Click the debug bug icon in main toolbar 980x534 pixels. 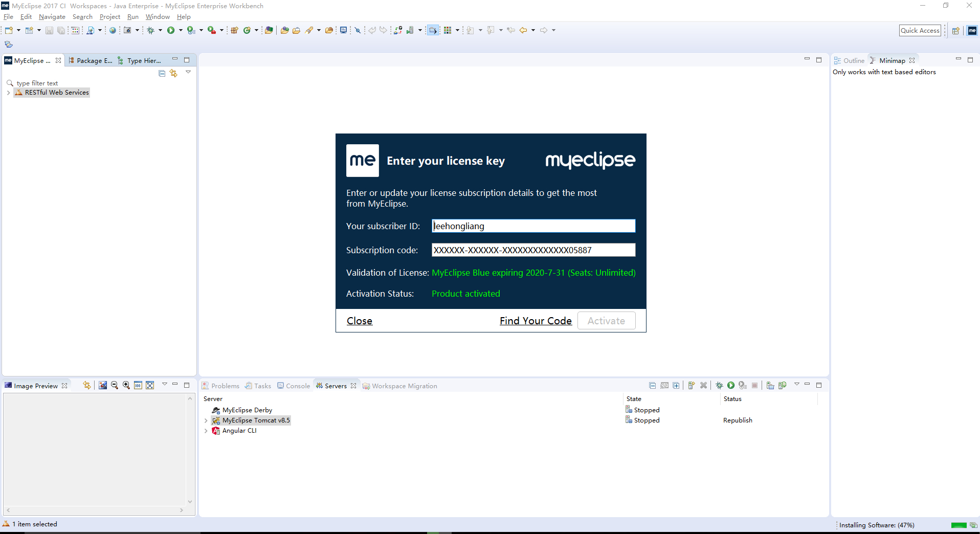point(151,31)
